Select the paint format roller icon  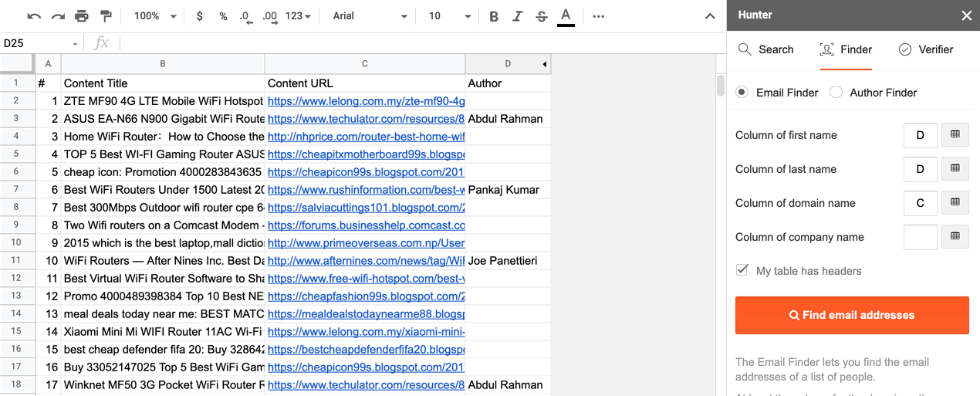[x=106, y=16]
